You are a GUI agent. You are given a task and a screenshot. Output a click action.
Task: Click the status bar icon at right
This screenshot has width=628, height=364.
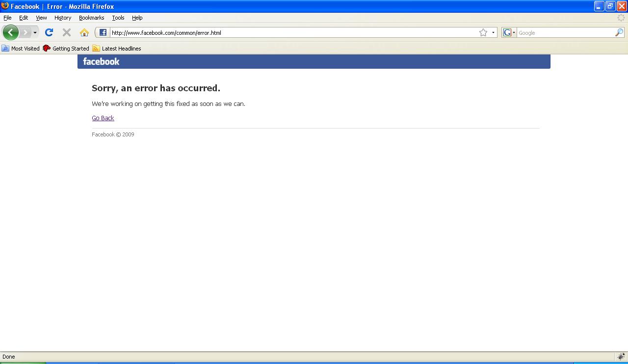click(x=621, y=357)
